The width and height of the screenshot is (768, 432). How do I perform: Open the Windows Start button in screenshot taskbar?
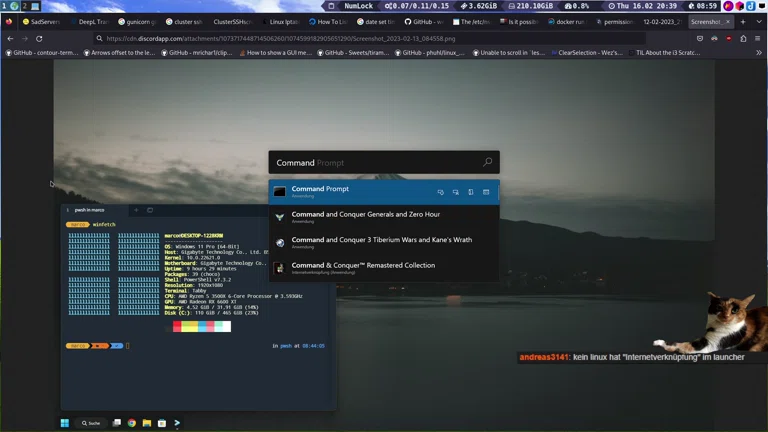tap(65, 423)
